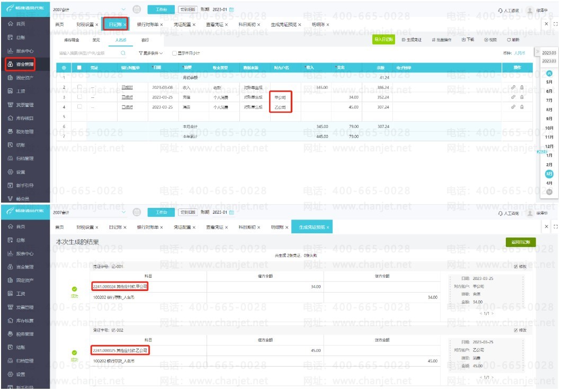The image size is (563, 392).
Task: Open 设置 gear in the 日记账 window sidebar
Action: (x=11, y=172)
